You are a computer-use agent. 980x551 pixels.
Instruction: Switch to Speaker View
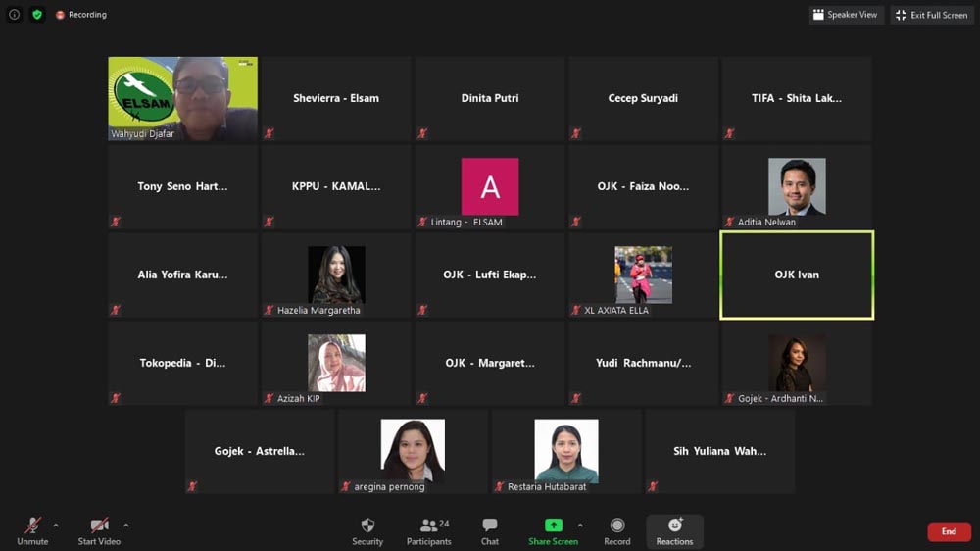[x=847, y=15]
